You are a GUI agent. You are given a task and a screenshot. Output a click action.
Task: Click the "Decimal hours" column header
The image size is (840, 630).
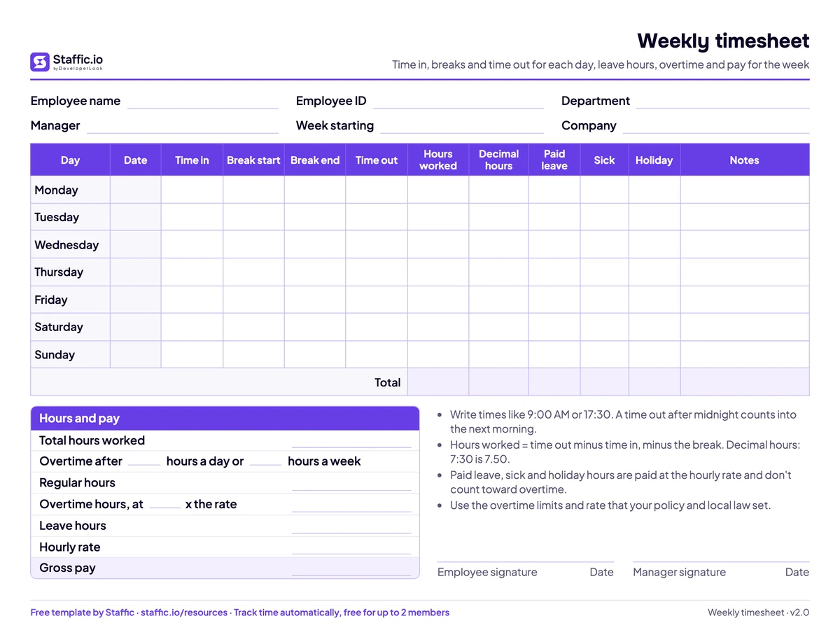[x=498, y=160]
